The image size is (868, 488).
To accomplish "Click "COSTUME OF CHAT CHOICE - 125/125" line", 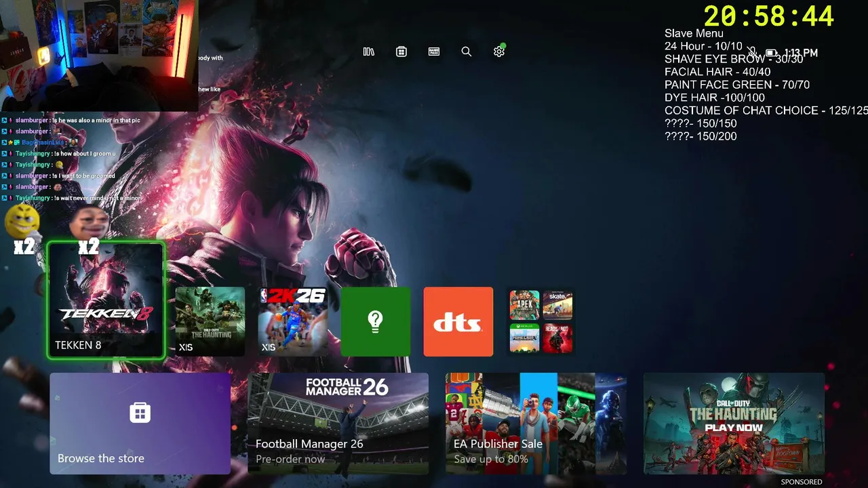I will click(x=766, y=110).
